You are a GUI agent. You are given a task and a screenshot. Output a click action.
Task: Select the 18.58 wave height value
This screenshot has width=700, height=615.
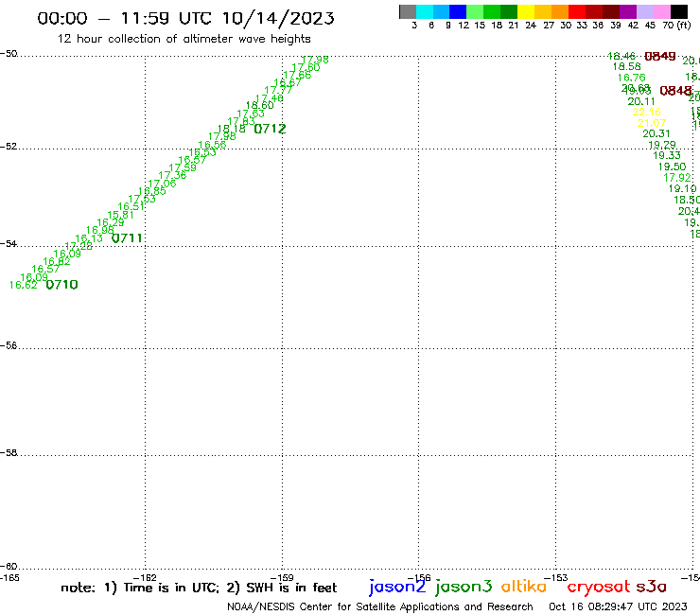[x=627, y=66]
